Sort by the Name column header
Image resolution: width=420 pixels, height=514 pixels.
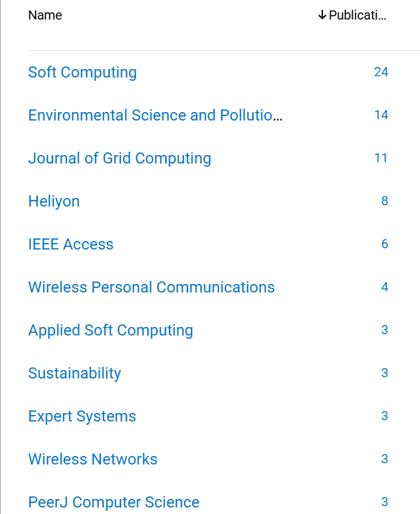(x=45, y=15)
